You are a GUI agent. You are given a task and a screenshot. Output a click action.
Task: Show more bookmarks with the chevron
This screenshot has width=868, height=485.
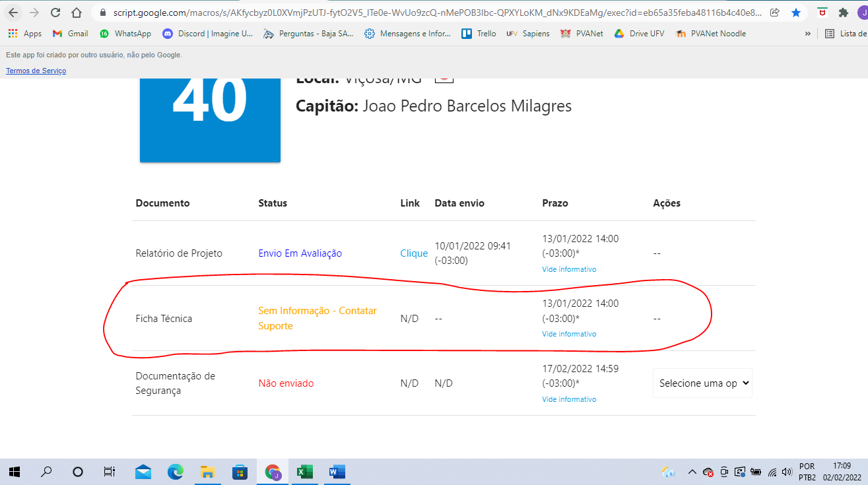click(x=807, y=34)
